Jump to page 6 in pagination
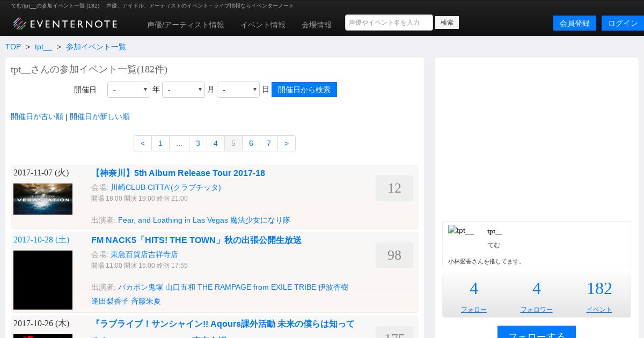 (251, 143)
